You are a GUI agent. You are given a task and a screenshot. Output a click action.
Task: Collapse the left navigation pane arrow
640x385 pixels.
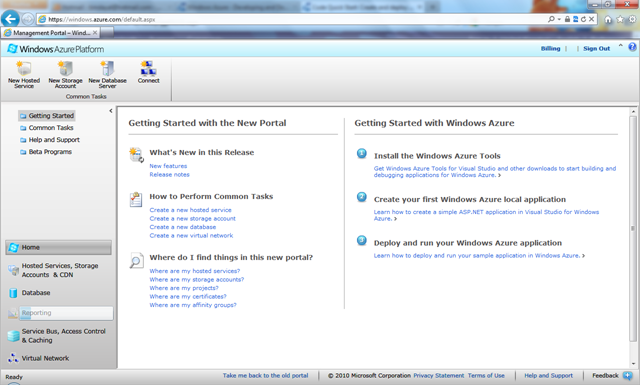point(111,111)
